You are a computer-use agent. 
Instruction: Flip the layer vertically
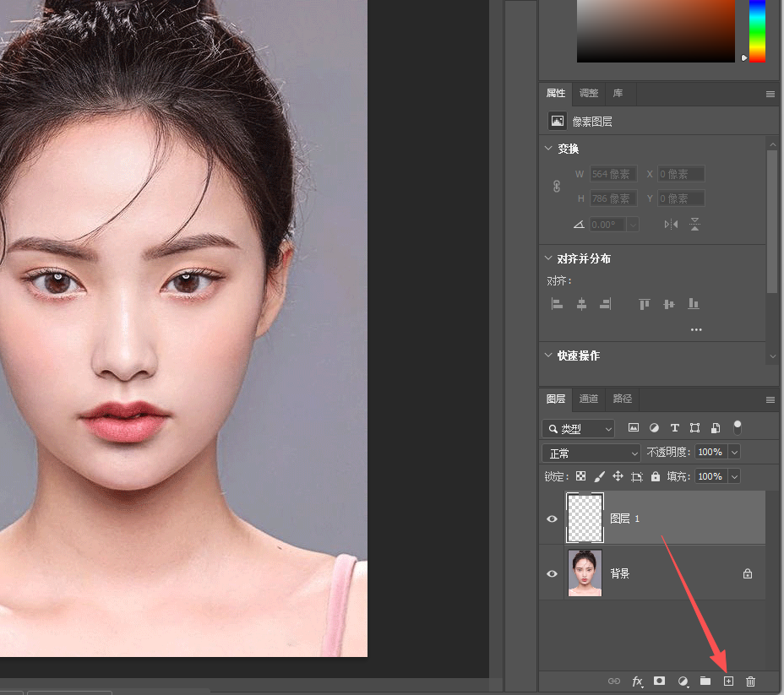pyautogui.click(x=695, y=225)
